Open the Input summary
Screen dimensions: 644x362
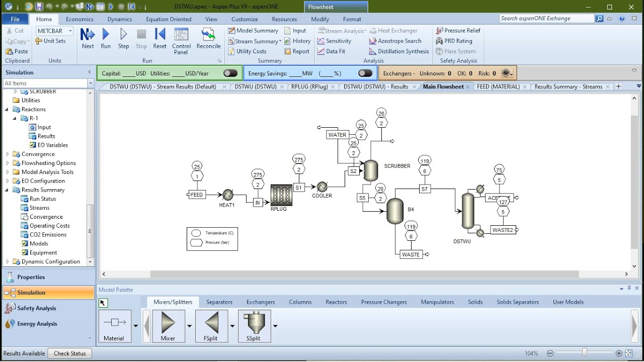click(295, 31)
